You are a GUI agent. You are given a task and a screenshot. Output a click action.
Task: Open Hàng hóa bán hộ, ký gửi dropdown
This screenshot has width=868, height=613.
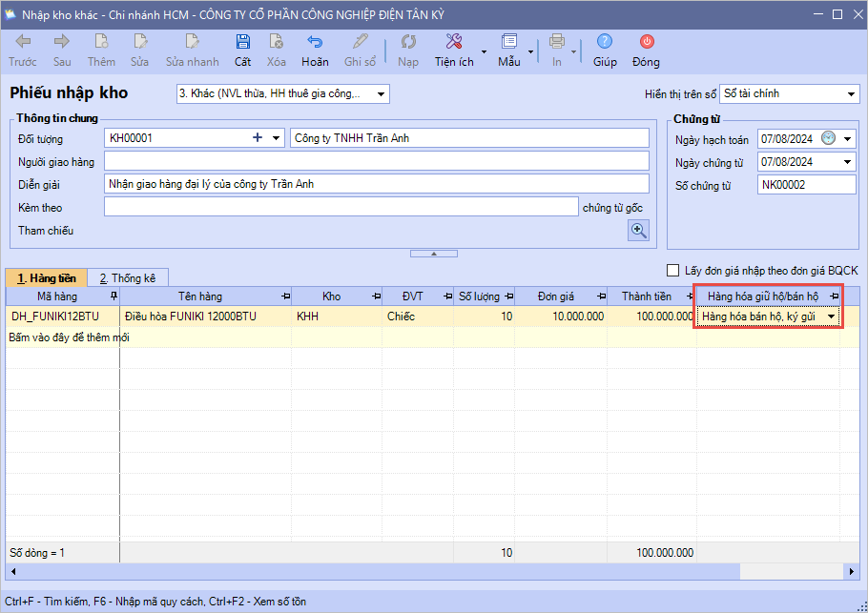[x=831, y=317]
